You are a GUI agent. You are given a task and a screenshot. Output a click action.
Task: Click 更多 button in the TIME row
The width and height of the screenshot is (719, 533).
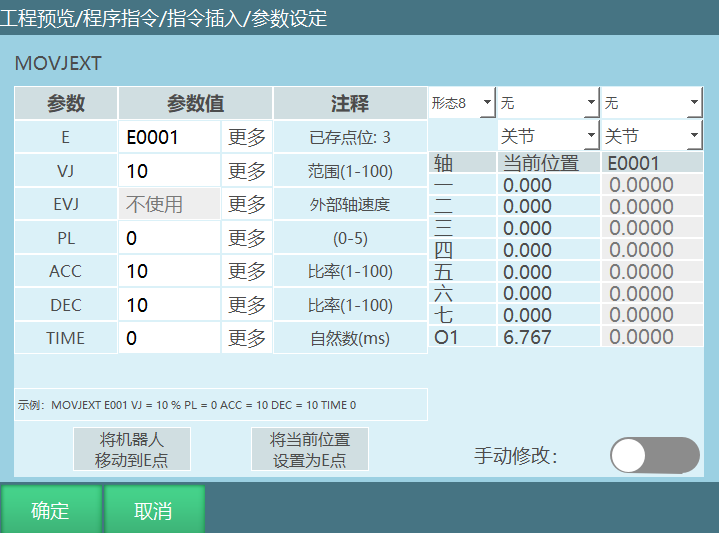click(247, 338)
